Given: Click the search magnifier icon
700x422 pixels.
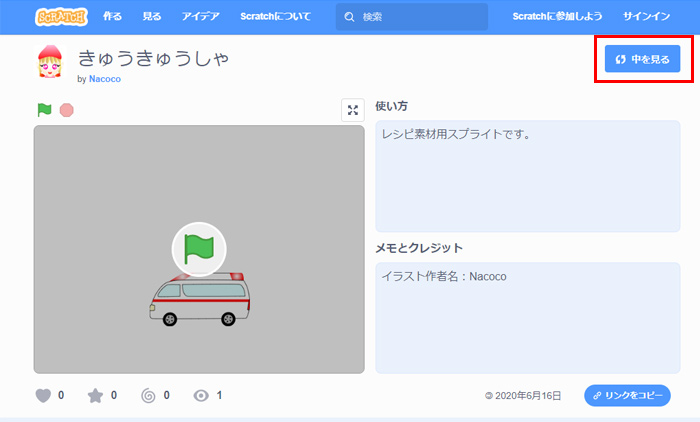Looking at the screenshot, I should (349, 17).
